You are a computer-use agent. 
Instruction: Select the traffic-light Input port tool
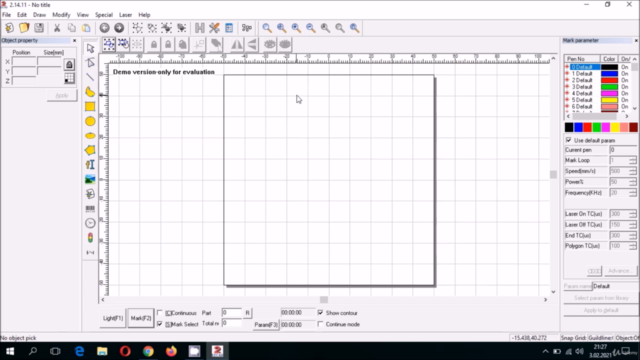pyautogui.click(x=90, y=238)
